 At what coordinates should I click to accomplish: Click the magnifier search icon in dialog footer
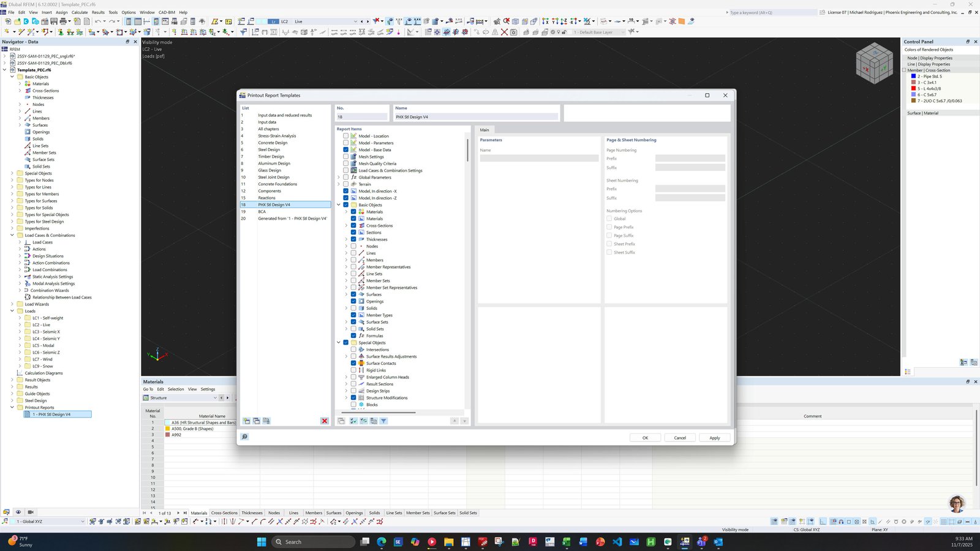point(244,437)
